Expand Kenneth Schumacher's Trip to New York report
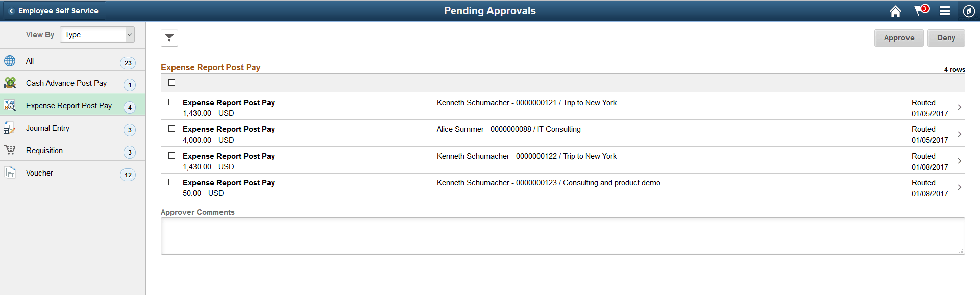 tap(960, 107)
